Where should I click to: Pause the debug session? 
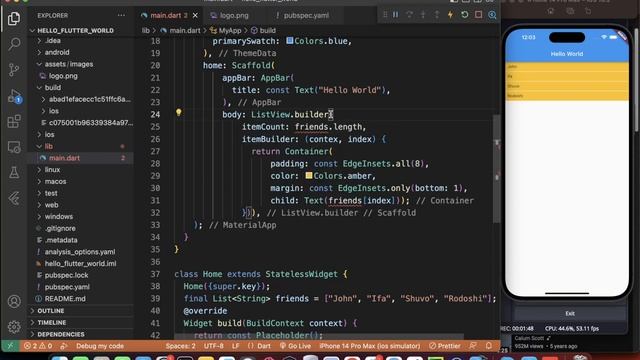tap(396, 15)
